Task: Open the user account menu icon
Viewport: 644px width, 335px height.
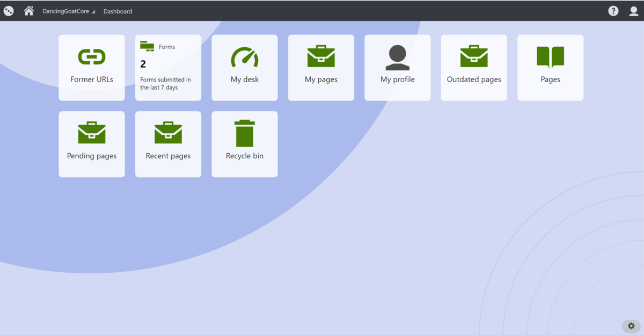Action: click(x=634, y=11)
